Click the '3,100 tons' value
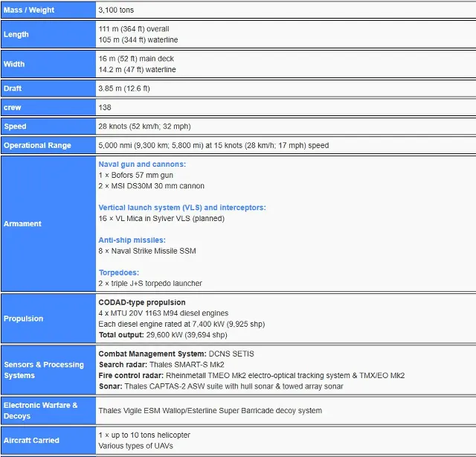This screenshot has height=457, width=476. (x=117, y=10)
